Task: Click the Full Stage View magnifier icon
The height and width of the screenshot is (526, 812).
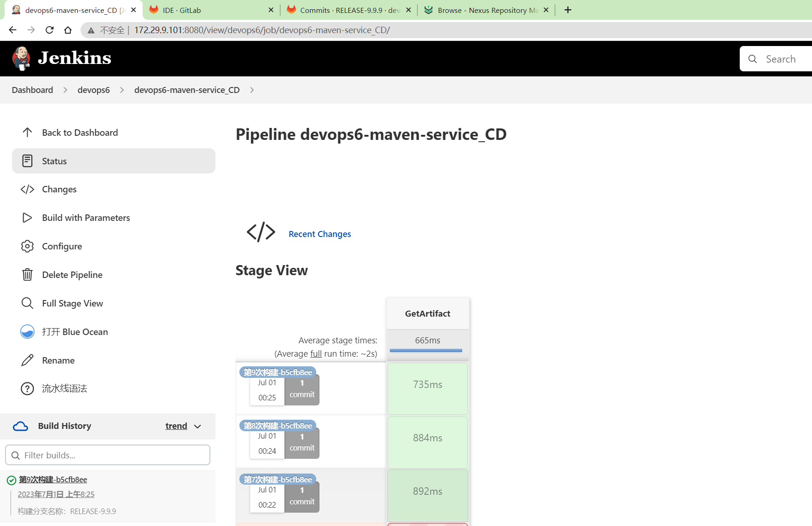Action: coord(27,303)
